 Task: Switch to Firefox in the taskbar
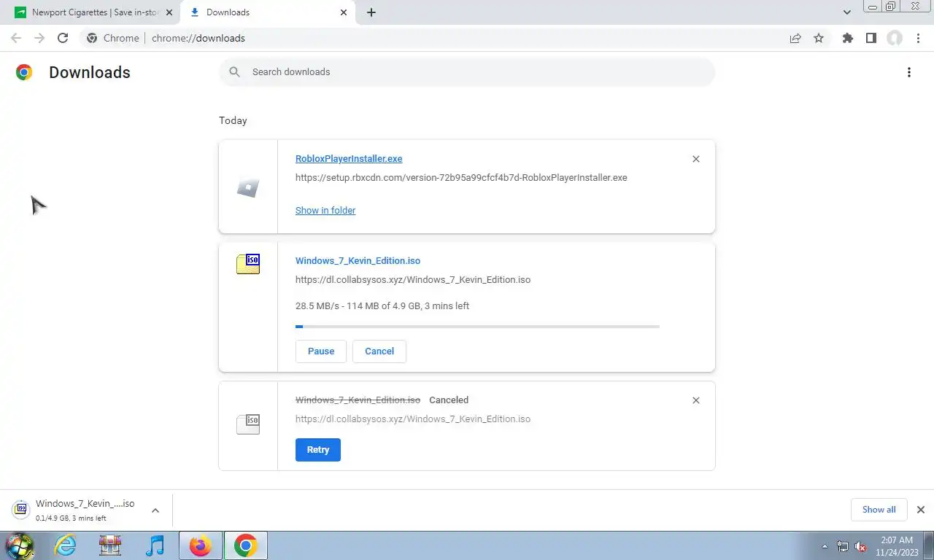(201, 545)
